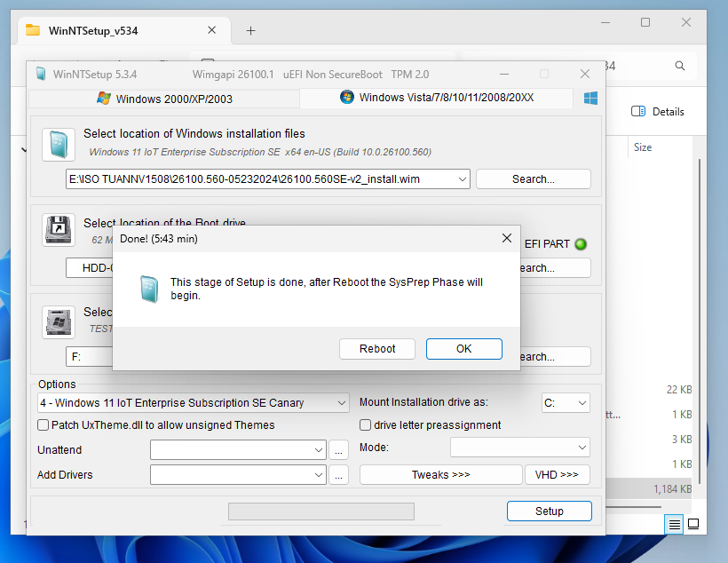Viewport: 728px width, 563px height.
Task: Click the WinNTSetup title bar app icon
Action: coord(41,74)
